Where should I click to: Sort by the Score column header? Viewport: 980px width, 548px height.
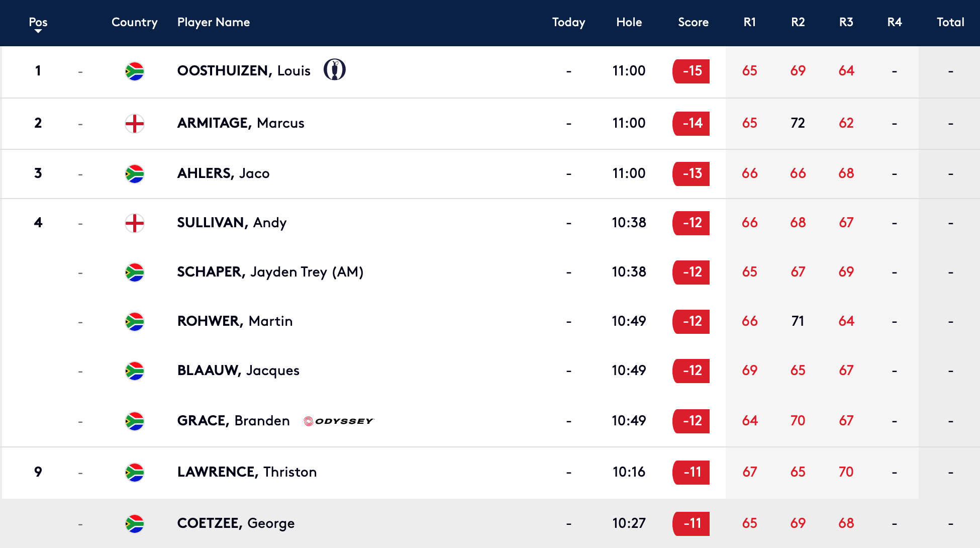coord(693,22)
